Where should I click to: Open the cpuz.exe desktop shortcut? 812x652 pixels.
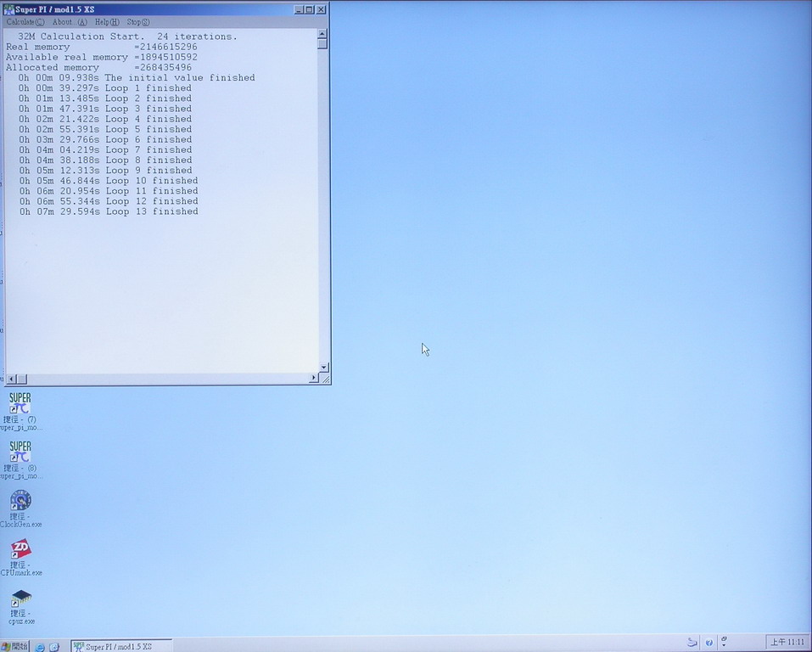(x=21, y=606)
